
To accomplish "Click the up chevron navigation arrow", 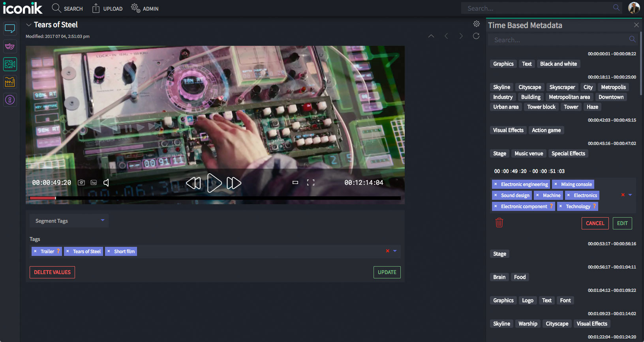I will pos(431,36).
